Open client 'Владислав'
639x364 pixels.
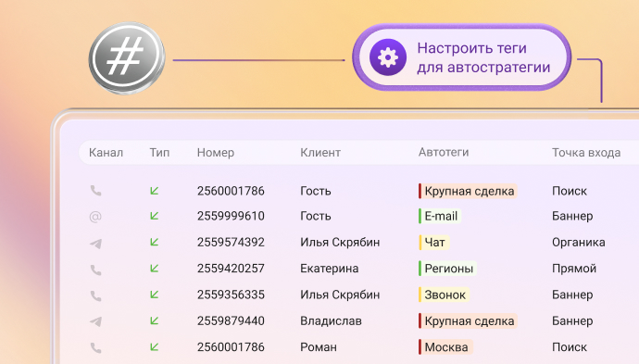pos(331,320)
